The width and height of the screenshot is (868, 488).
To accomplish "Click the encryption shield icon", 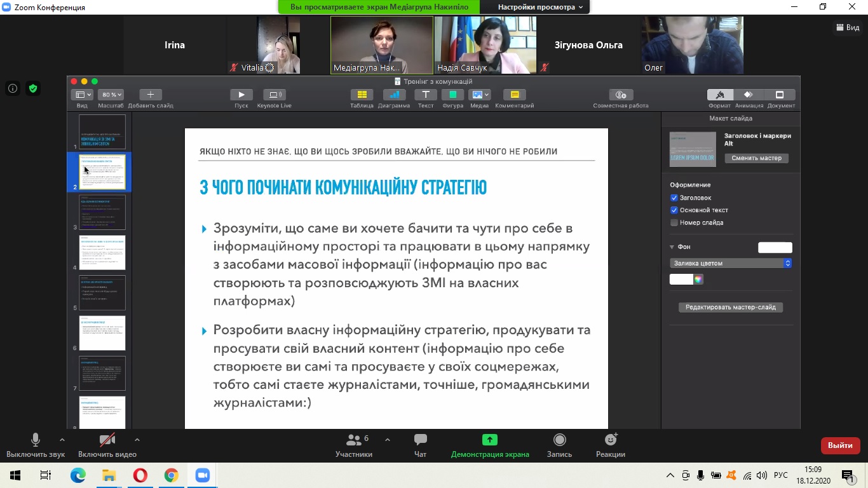I will [x=33, y=89].
